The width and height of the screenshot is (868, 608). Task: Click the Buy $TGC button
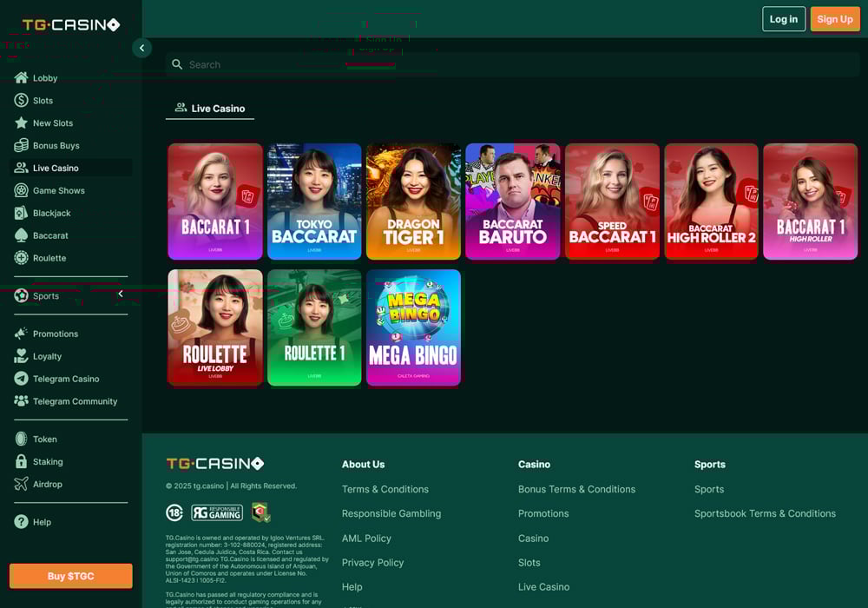pyautogui.click(x=71, y=576)
